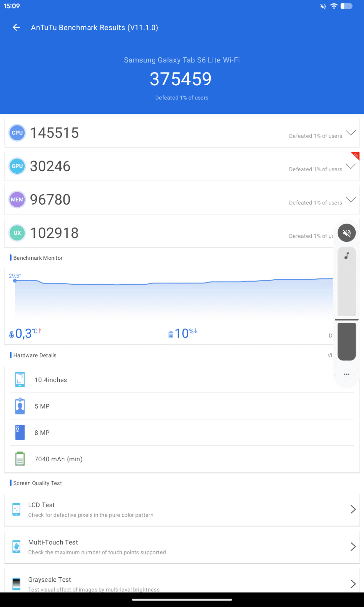Tap the front camera 5 MP icon
Viewport: 364px width, 607px height.
point(20,406)
